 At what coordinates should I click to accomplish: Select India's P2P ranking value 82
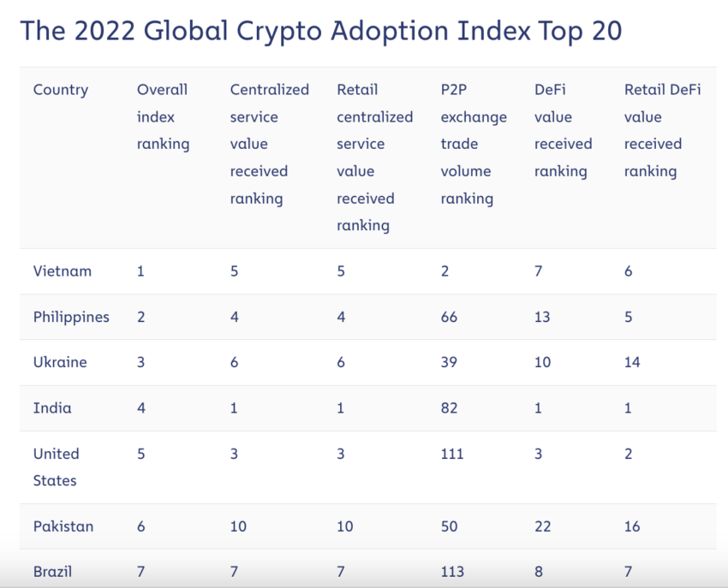click(x=449, y=408)
